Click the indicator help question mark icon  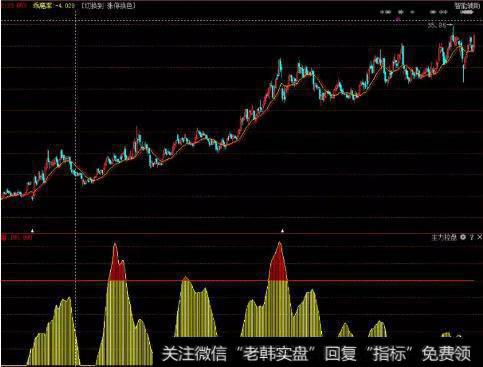[471, 237]
